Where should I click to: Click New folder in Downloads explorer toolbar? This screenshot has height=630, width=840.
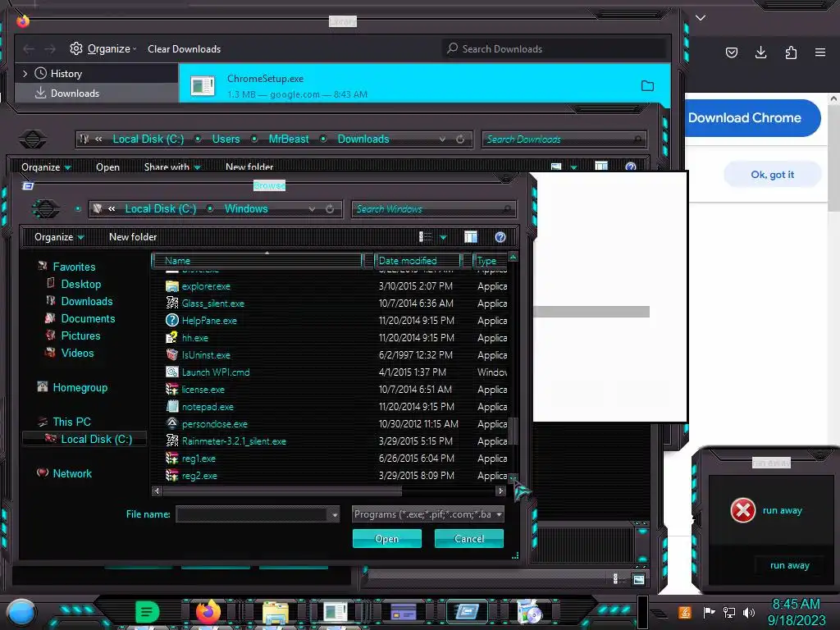coord(249,167)
